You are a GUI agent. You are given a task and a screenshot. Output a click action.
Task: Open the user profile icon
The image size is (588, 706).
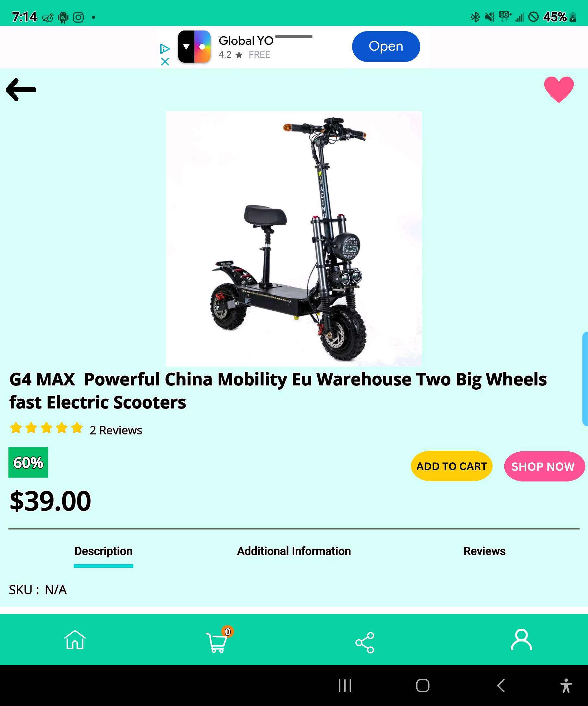pyautogui.click(x=521, y=639)
